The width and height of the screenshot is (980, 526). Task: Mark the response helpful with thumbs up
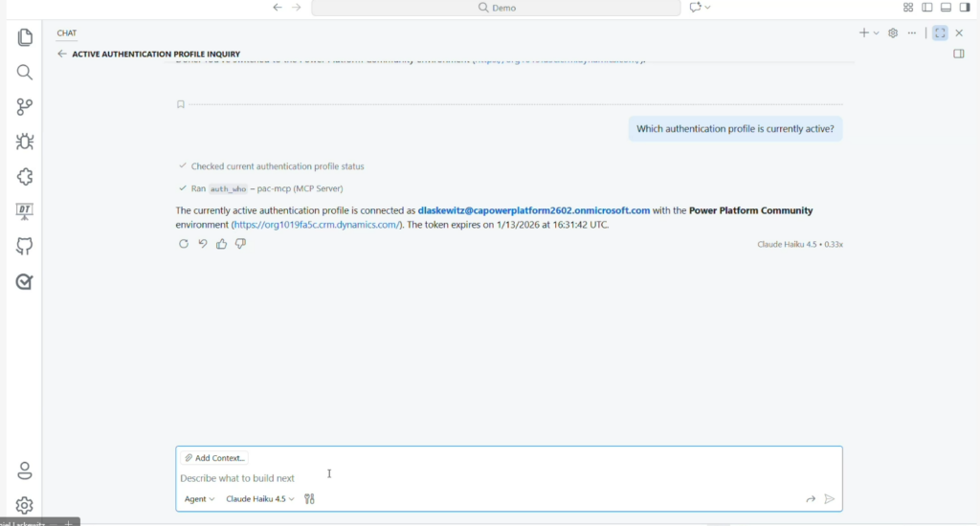(221, 244)
